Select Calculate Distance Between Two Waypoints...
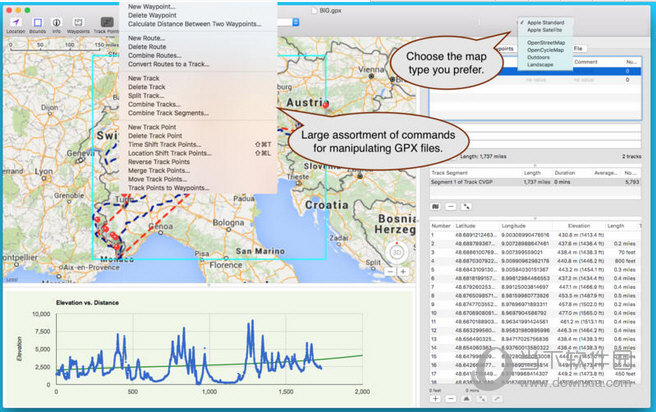This screenshot has width=656, height=412. 195,24
